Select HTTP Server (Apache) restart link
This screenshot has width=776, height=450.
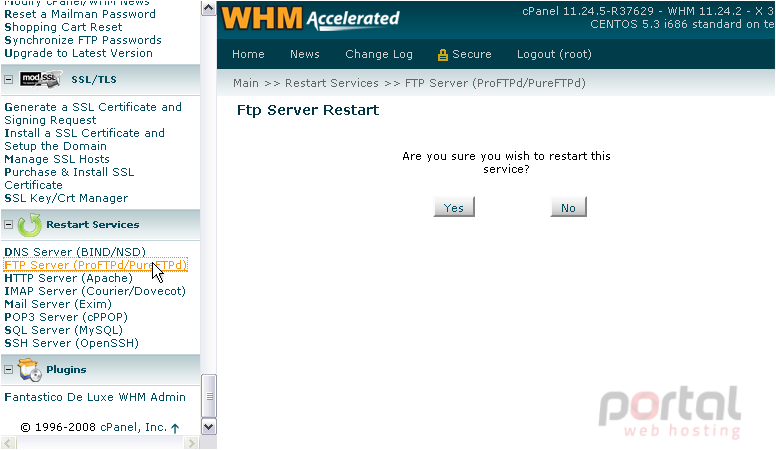pos(68,278)
